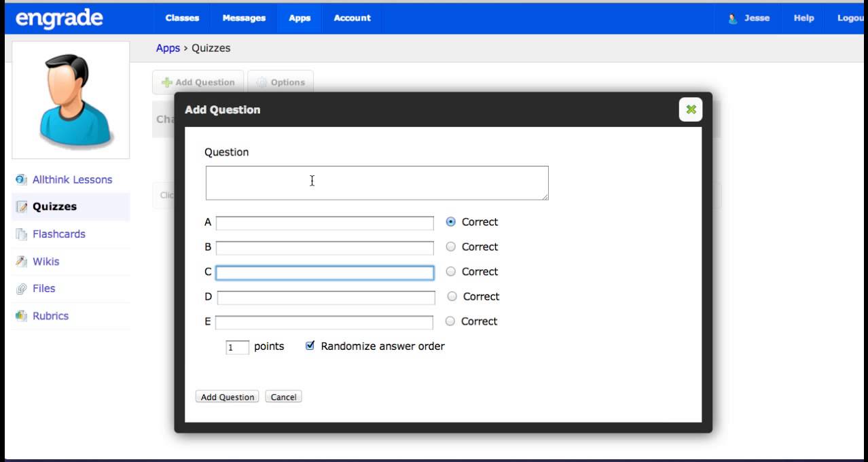Select the Correct radio for answer D
Image resolution: width=868 pixels, height=462 pixels.
point(452,296)
